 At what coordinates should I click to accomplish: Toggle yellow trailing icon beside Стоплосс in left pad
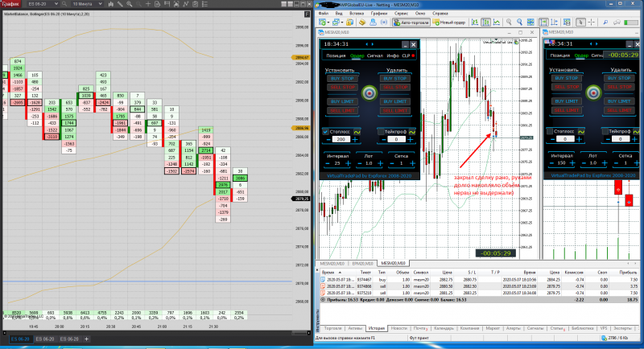point(357,132)
